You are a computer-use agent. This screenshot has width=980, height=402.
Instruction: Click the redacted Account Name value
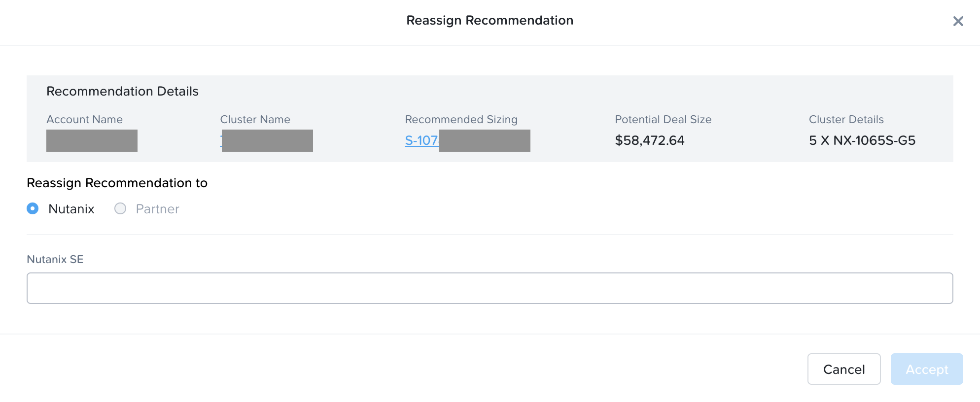[x=92, y=140]
